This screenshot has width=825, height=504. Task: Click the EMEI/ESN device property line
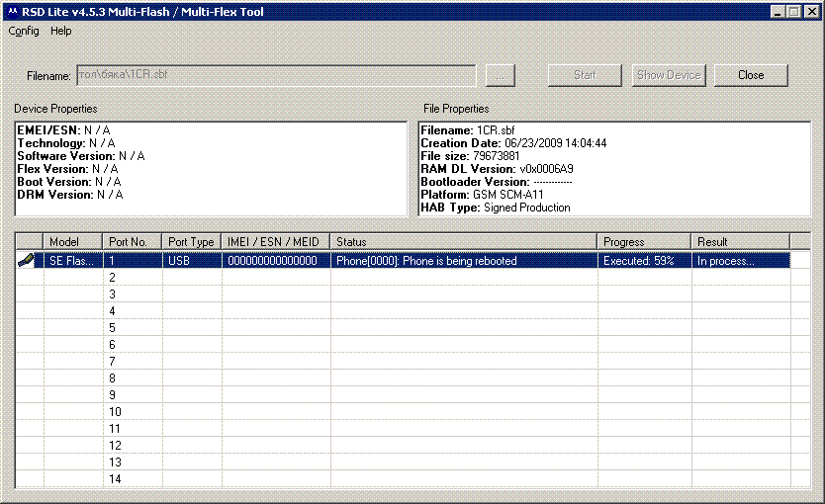(x=63, y=130)
